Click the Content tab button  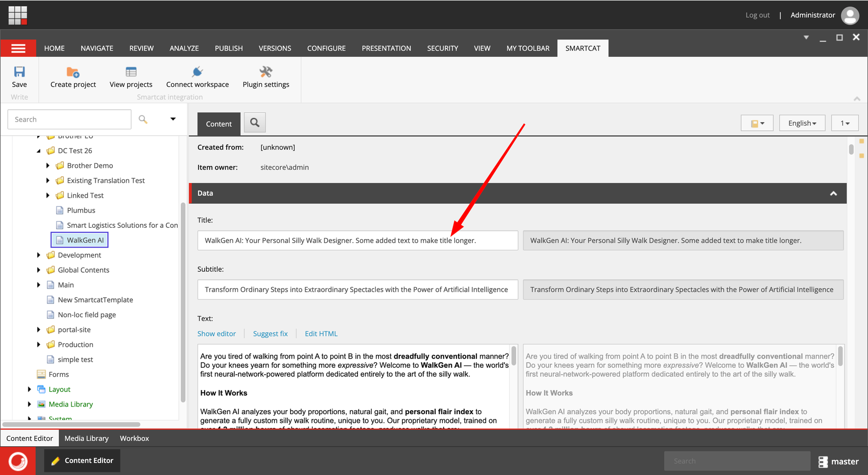[219, 124]
